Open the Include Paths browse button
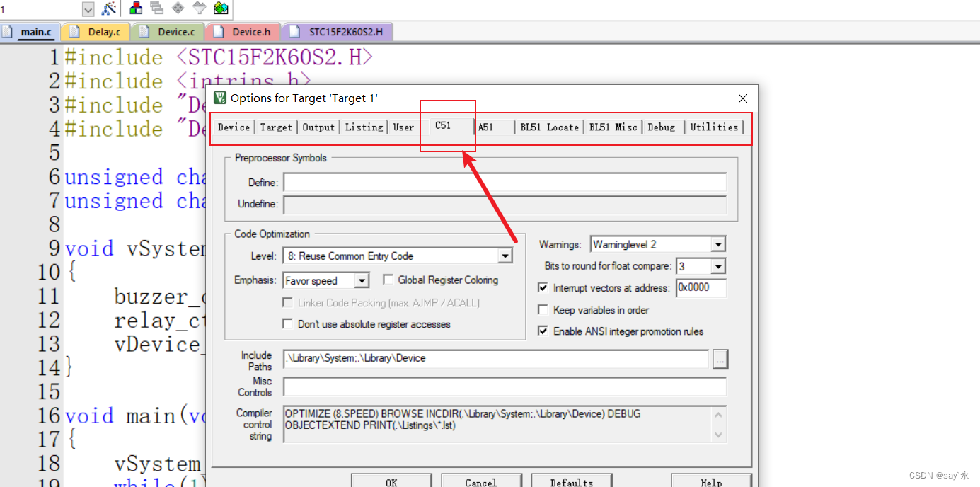Image resolution: width=980 pixels, height=487 pixels. (720, 359)
